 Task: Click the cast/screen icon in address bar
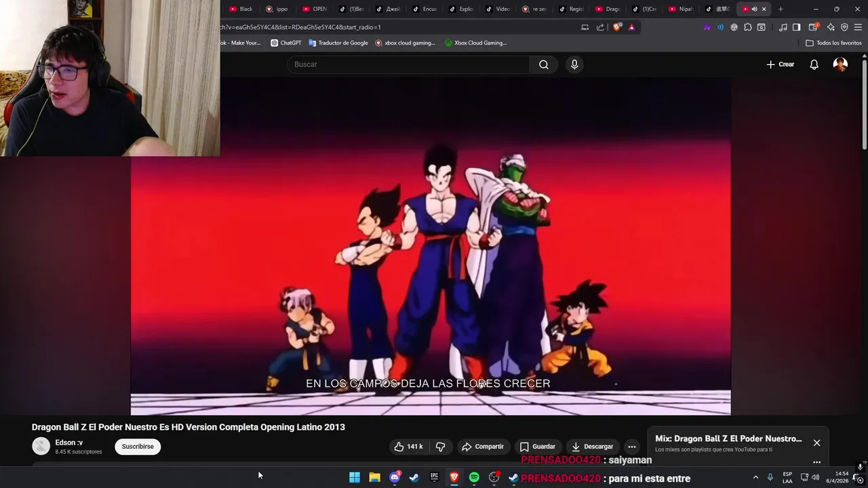point(585,27)
